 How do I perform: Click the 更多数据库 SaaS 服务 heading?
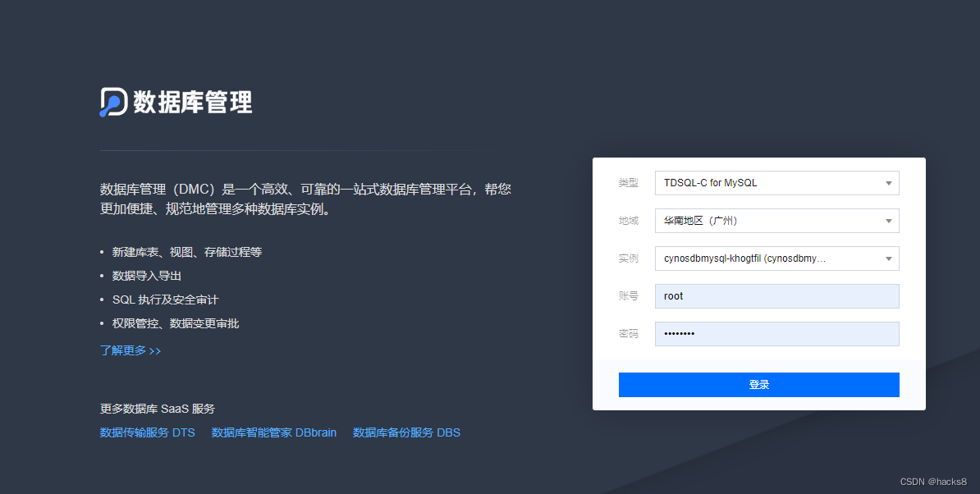[x=158, y=409]
